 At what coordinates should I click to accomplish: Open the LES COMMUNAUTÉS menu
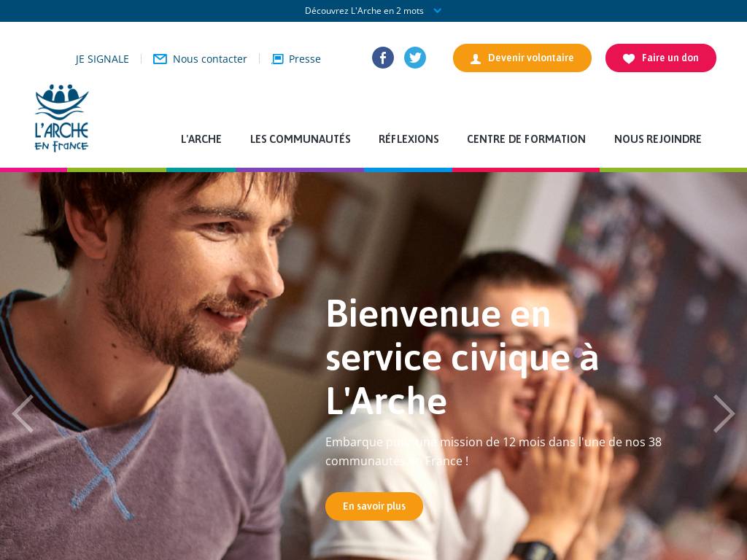point(300,139)
